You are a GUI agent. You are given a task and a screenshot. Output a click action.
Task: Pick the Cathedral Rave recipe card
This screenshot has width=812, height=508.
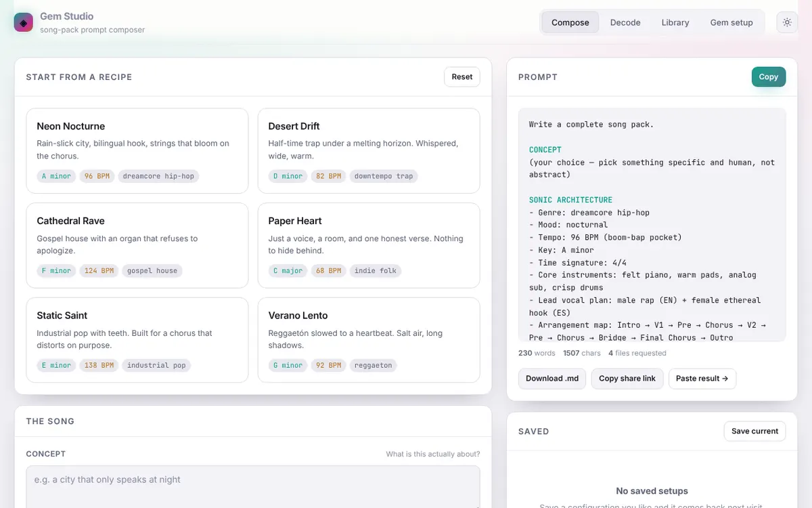click(137, 245)
